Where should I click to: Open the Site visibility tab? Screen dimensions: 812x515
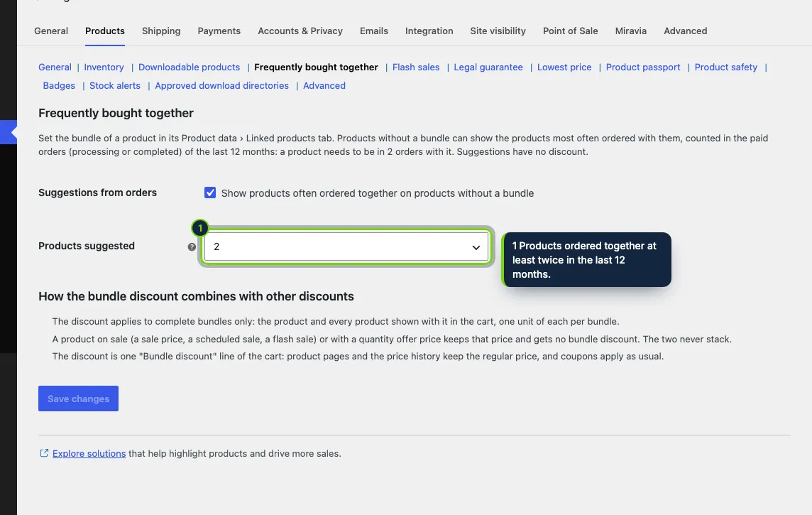point(498,31)
